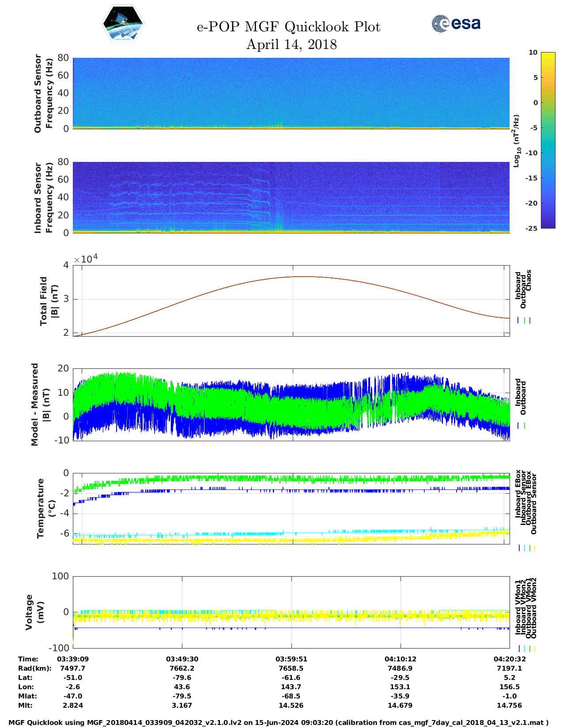Click inside the Voltage plot
This screenshot has width=563, height=728.
291,612
